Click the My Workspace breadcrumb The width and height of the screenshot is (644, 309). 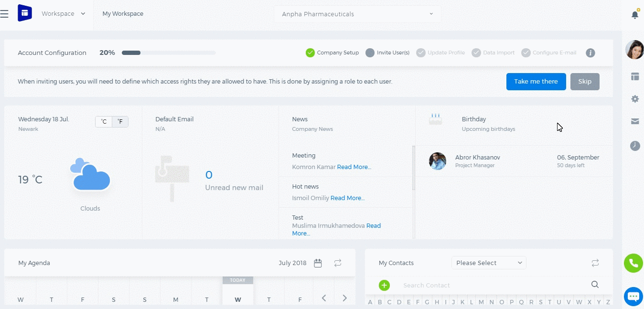coord(123,14)
